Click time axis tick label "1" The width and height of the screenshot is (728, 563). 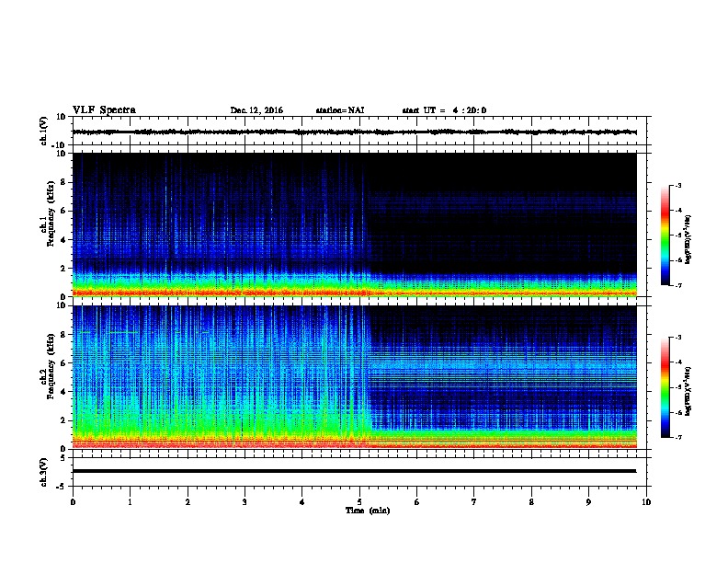coord(130,502)
